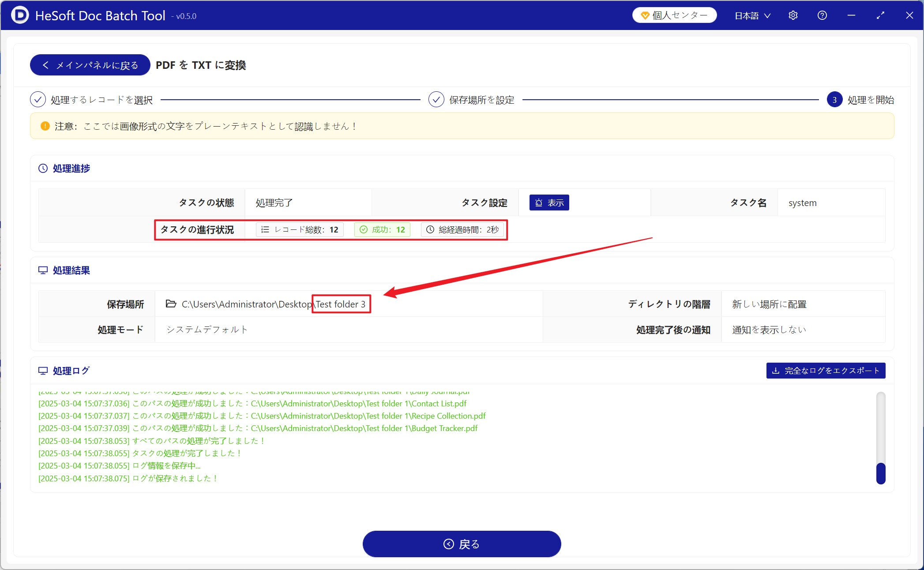Click the 戻る back button
Viewport: 924px width, 570px height.
click(x=462, y=544)
